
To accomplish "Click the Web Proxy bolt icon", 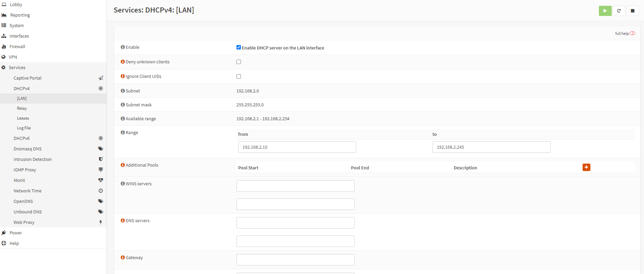I will tap(101, 222).
